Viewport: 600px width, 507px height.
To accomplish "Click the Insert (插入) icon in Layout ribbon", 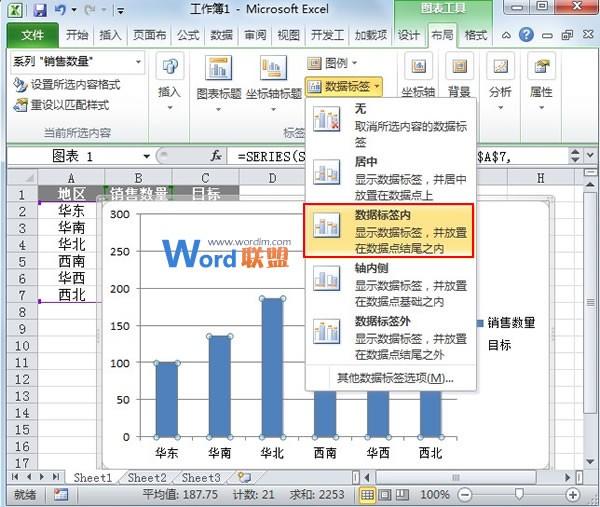I will point(169,79).
